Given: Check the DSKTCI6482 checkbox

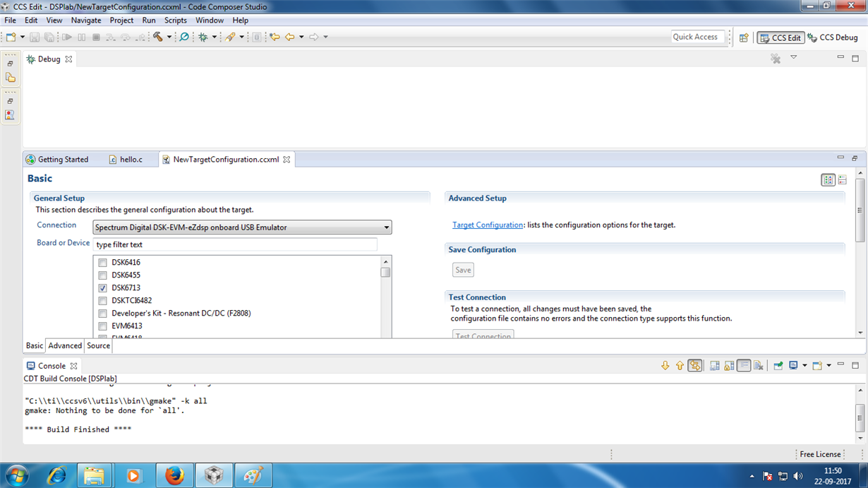Looking at the screenshot, I should 102,301.
